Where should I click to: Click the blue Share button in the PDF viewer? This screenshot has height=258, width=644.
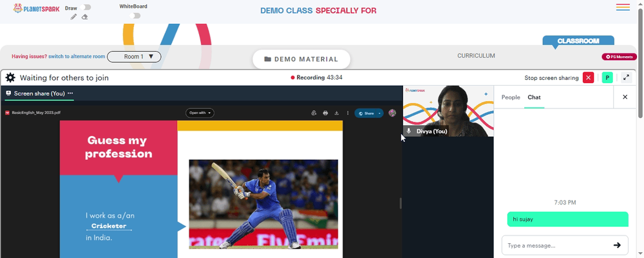coord(366,113)
